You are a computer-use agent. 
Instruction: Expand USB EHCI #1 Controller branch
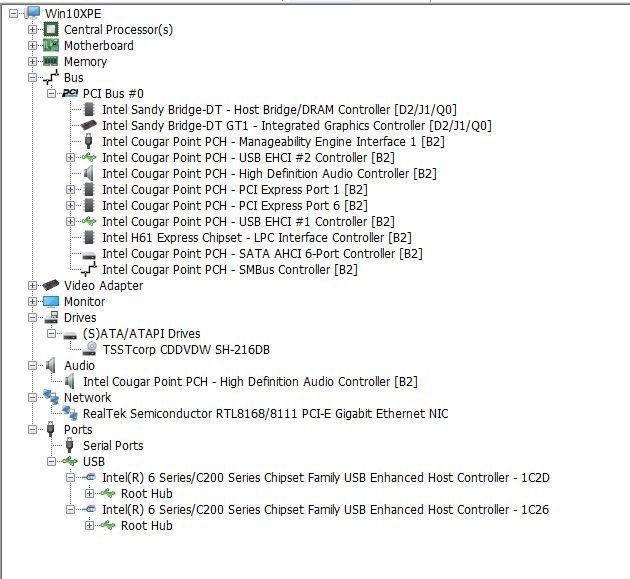70,221
